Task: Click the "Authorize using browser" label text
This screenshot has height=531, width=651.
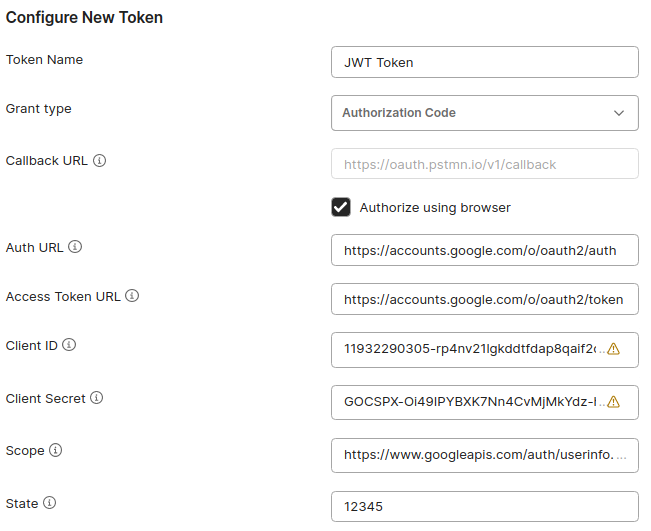Action: [435, 208]
